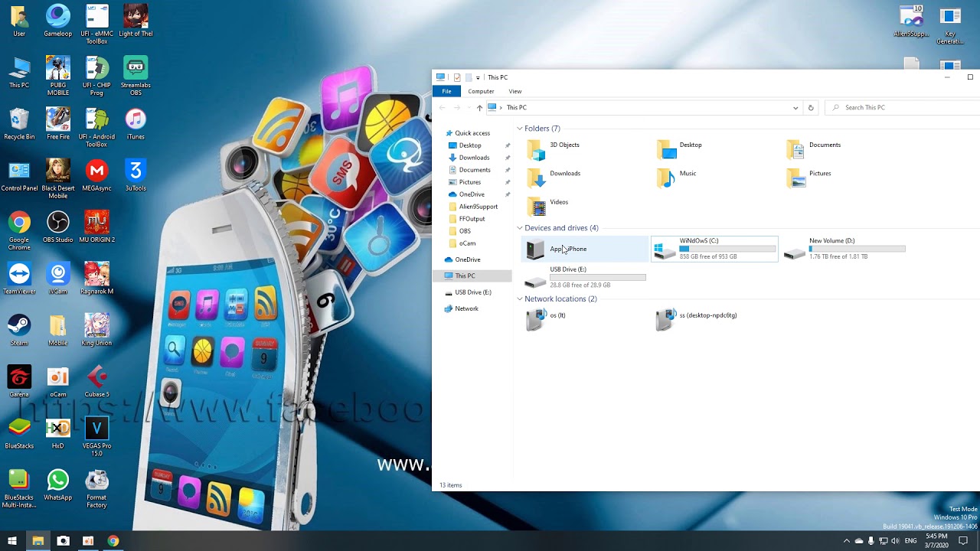
Task: Select the Free Fire desktop icon
Action: pyautogui.click(x=58, y=124)
